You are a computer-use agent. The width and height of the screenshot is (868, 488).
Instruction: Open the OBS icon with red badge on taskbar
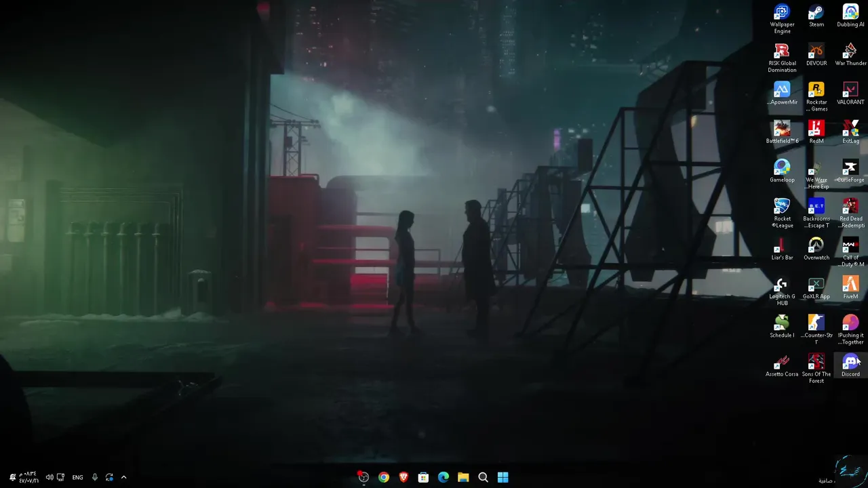363,477
